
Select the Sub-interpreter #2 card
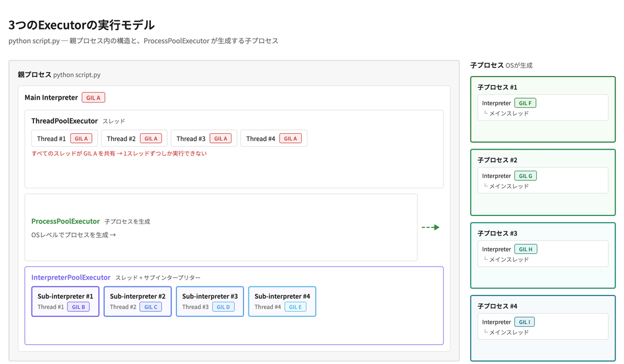point(137,301)
